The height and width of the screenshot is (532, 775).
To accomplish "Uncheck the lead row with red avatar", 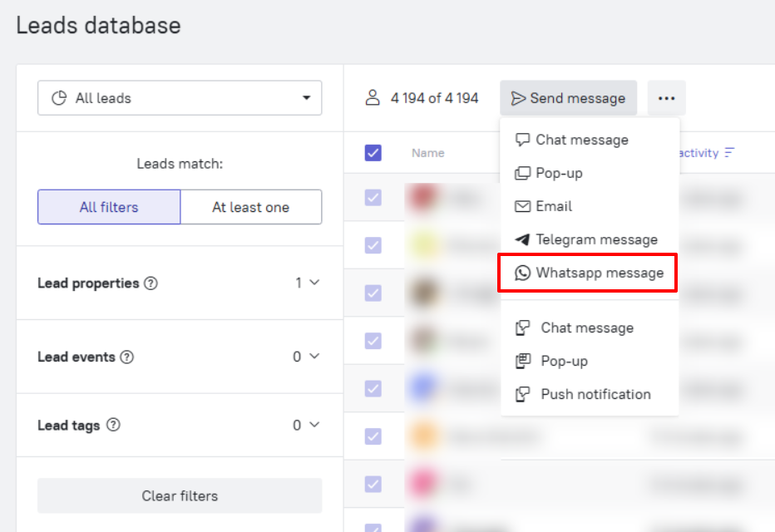I will coord(373,198).
